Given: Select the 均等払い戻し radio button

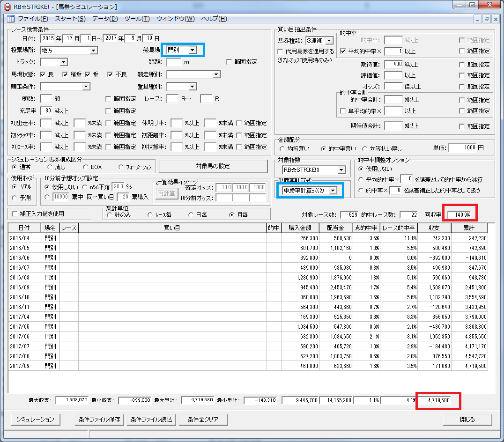Looking at the screenshot, I should [364, 149].
